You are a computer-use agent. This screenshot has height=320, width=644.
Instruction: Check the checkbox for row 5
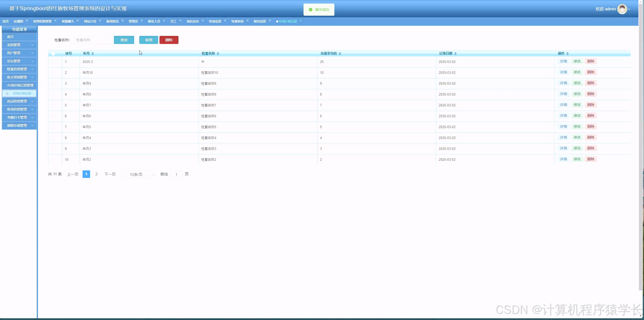click(x=53, y=105)
